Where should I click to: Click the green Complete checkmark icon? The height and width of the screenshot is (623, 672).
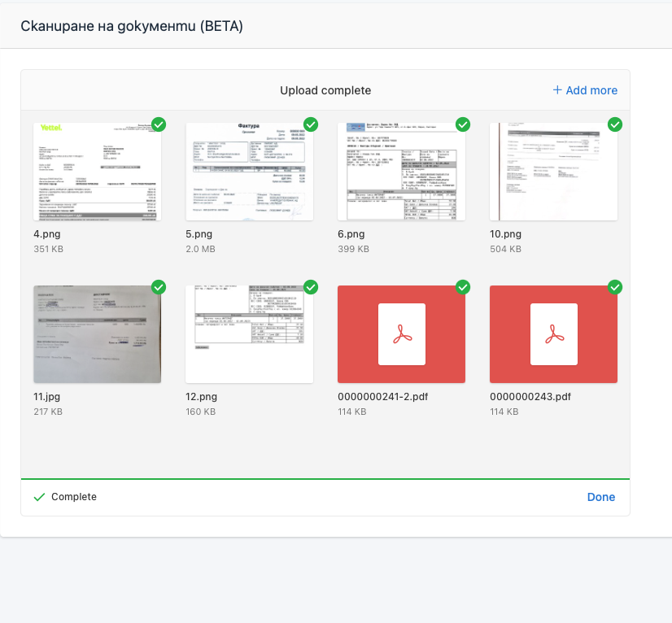(39, 497)
